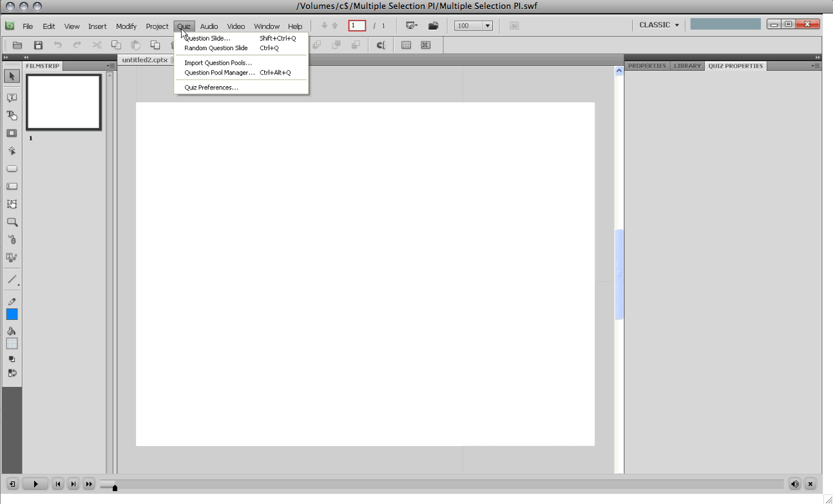Select the Line drawing tool
Viewport: 833px width, 504px height.
[12, 279]
